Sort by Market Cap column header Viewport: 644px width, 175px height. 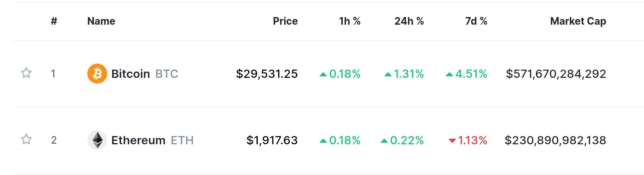tap(578, 21)
